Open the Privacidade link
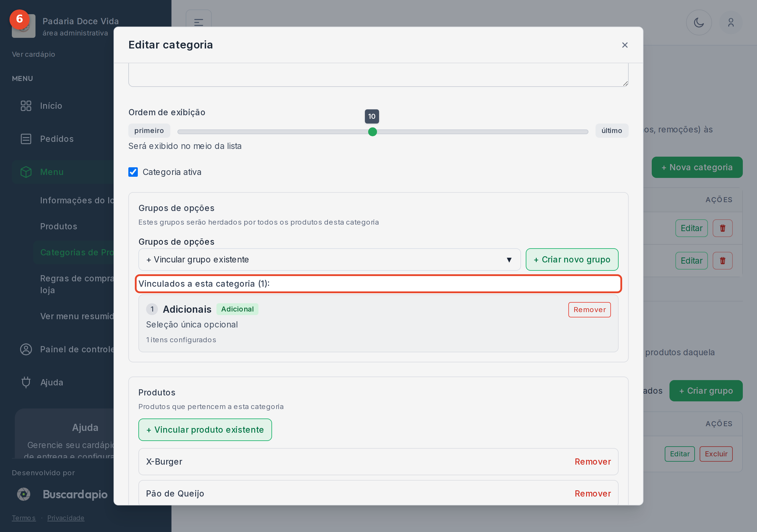This screenshot has width=757, height=532. click(66, 518)
